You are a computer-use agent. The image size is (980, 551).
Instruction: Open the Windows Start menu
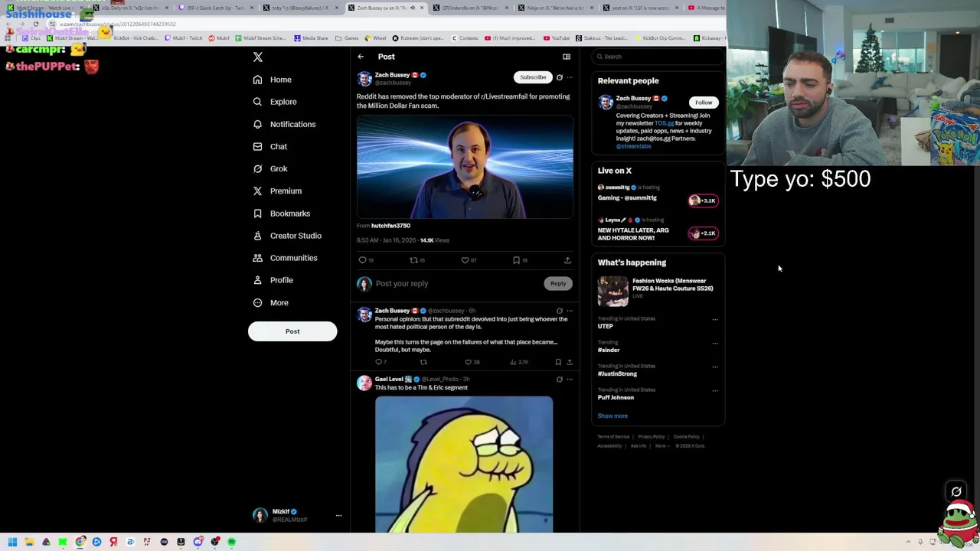(x=12, y=542)
